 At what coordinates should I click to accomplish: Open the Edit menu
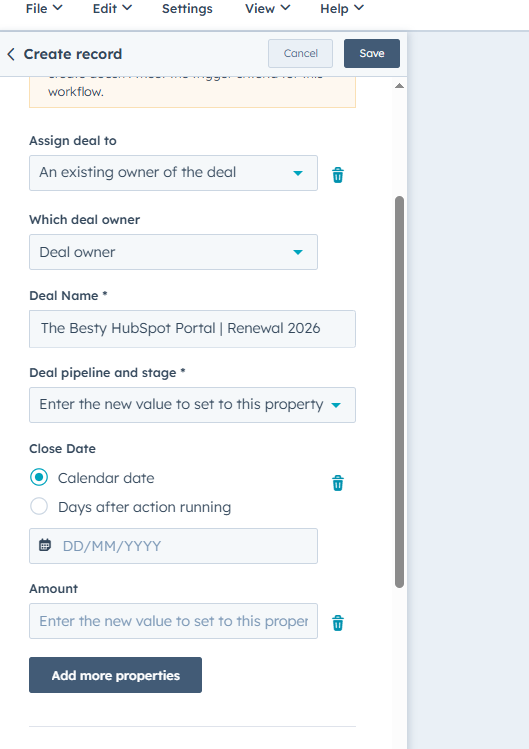coord(112,9)
